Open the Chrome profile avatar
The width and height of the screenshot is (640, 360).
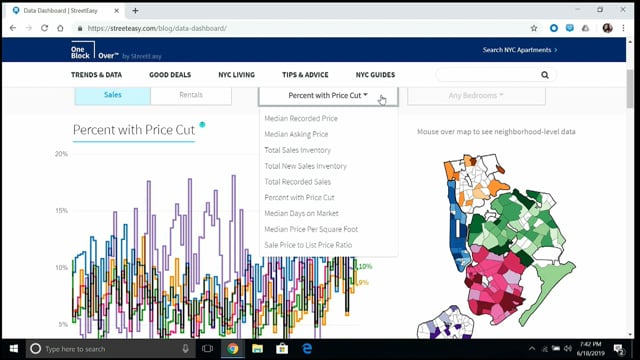[607, 28]
